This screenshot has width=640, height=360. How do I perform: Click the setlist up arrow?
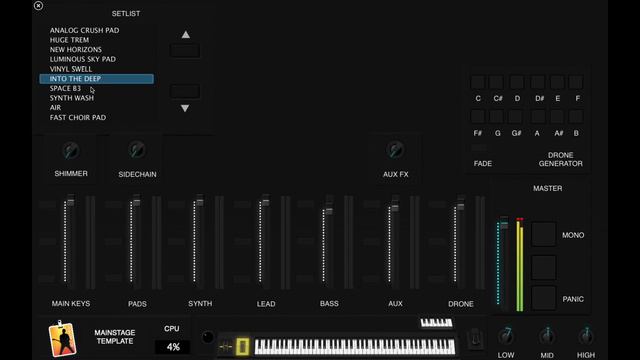[x=185, y=35]
